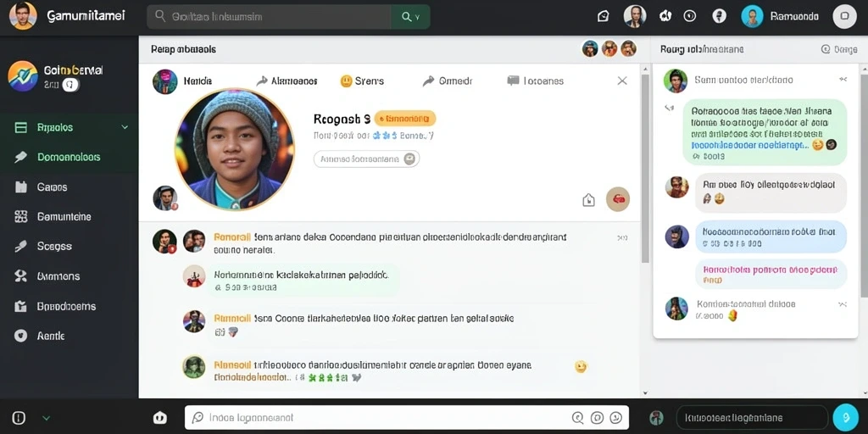Viewport: 868px width, 434px height.
Task: Focus the Indoe message input field
Action: tap(407, 417)
